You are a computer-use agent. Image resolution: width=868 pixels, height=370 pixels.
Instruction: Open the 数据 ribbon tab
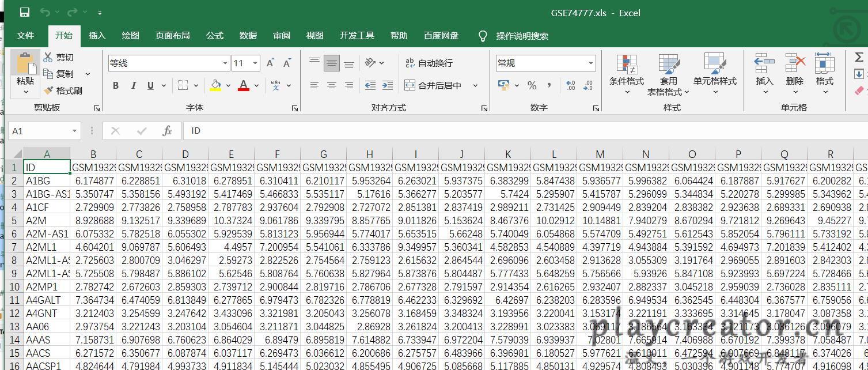coord(248,36)
